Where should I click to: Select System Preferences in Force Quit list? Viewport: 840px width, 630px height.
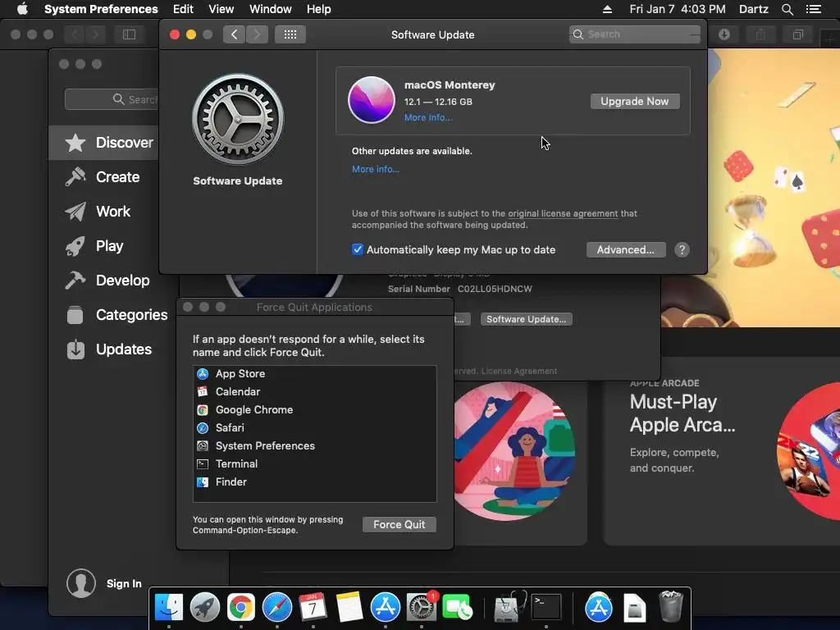[x=314, y=445]
